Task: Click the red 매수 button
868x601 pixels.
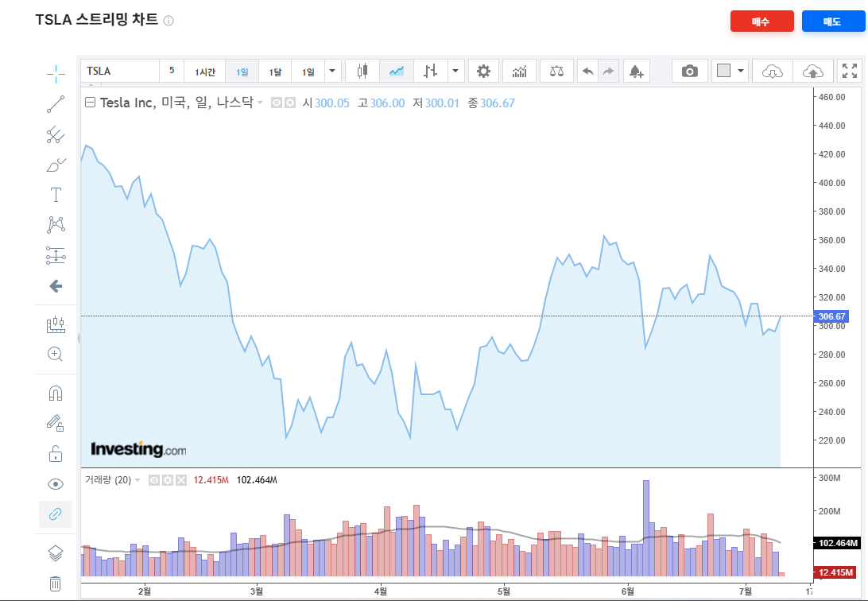Action: [x=761, y=21]
